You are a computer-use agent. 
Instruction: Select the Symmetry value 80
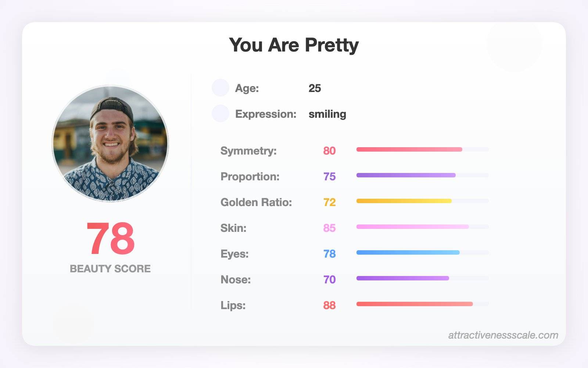click(329, 151)
